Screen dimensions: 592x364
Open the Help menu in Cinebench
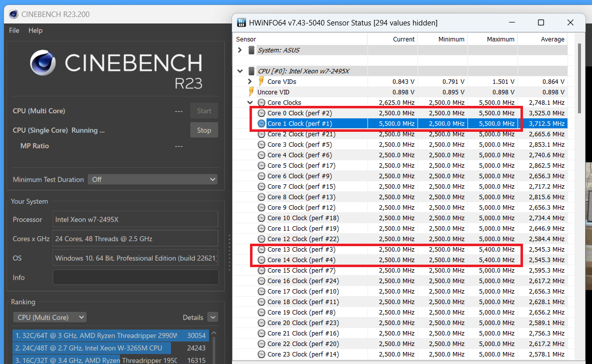35,30
